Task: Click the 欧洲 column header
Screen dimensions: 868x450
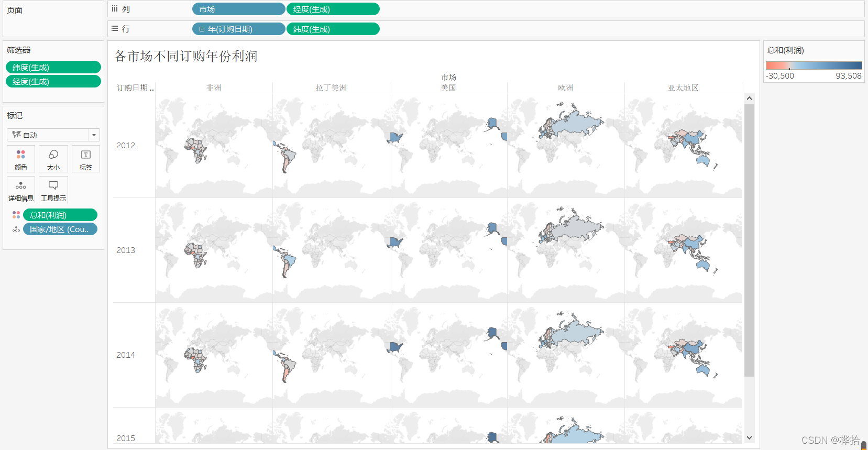Action: pos(566,88)
